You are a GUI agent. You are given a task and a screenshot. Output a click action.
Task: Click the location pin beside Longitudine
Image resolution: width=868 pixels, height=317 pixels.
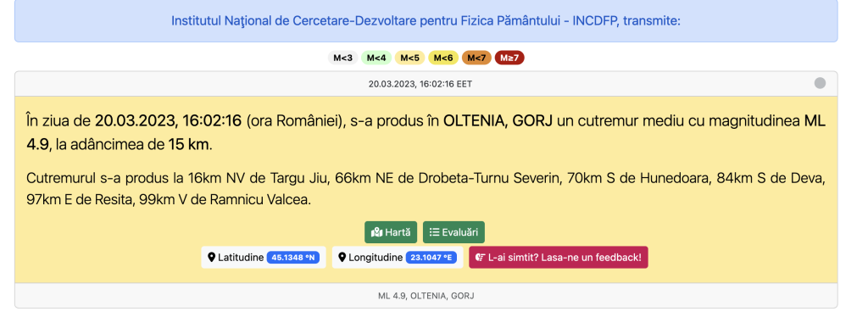(342, 258)
